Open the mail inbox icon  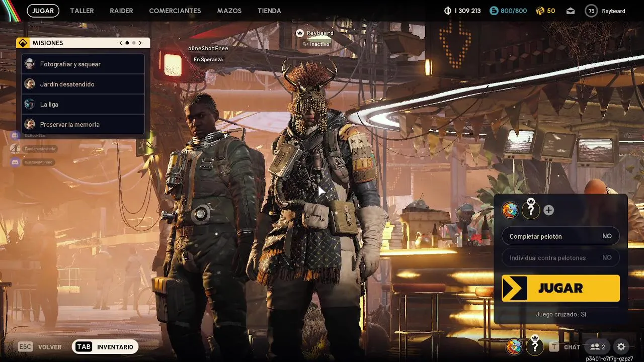pos(571,11)
